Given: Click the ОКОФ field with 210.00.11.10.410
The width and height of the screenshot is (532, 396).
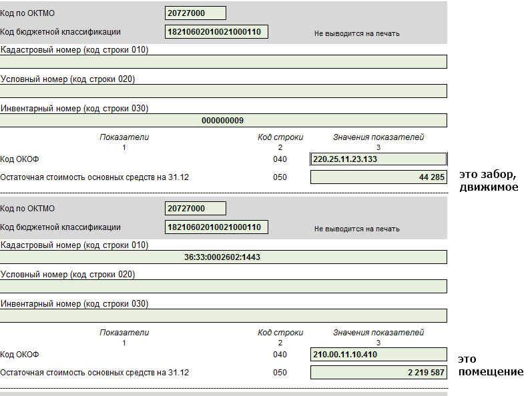Looking at the screenshot, I should coord(378,355).
